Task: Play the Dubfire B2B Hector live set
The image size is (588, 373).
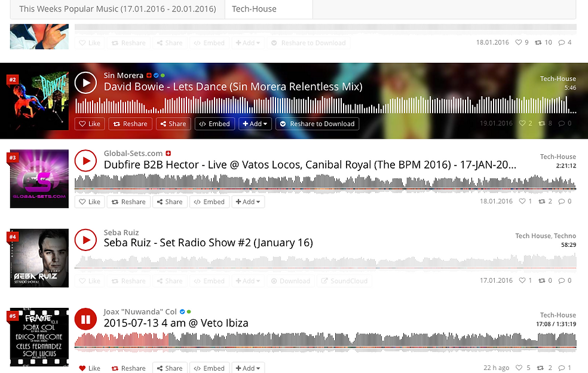Action: pyautogui.click(x=85, y=161)
